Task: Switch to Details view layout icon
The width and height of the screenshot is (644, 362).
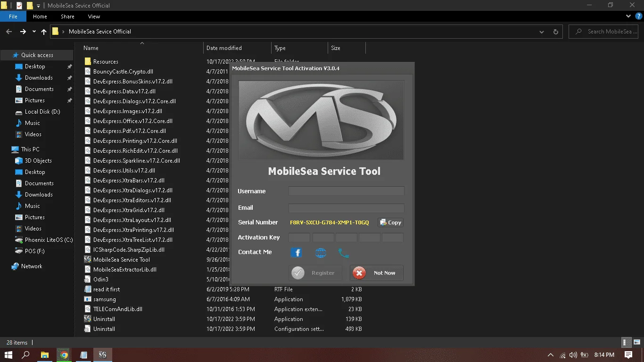Action: click(x=625, y=343)
